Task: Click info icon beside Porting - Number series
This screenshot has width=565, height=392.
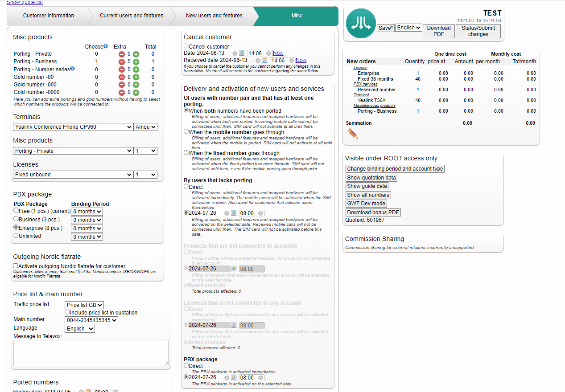Action: pyautogui.click(x=72, y=69)
